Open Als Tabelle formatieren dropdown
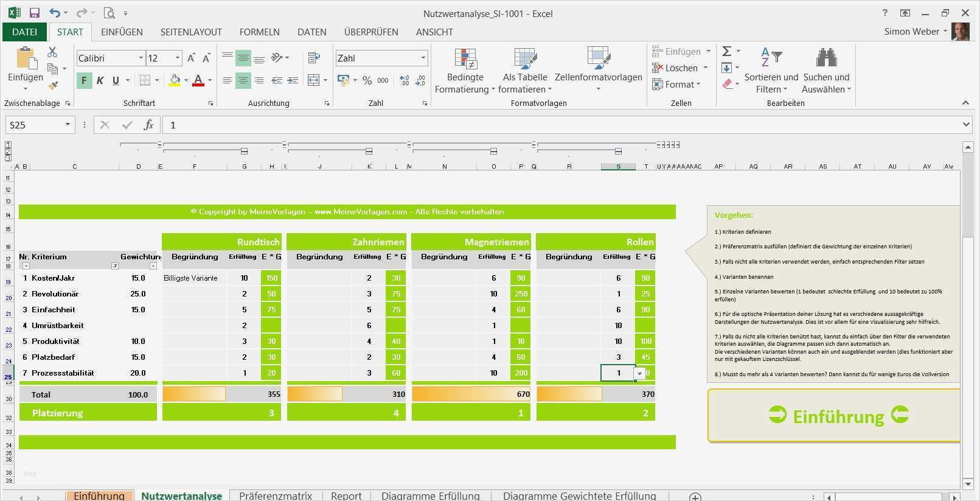The height and width of the screenshot is (501, 980). coord(525,71)
